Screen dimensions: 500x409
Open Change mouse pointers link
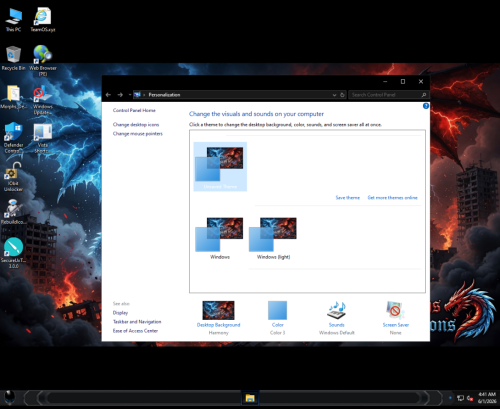tap(138, 134)
